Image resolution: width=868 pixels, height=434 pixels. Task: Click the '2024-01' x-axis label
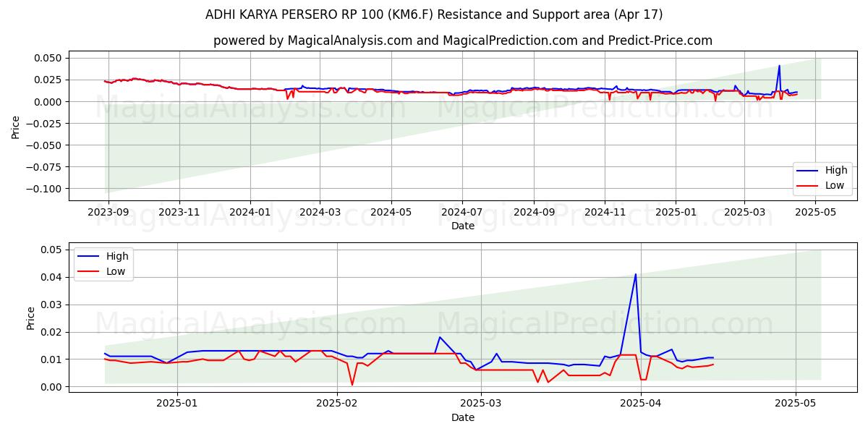tap(250, 212)
